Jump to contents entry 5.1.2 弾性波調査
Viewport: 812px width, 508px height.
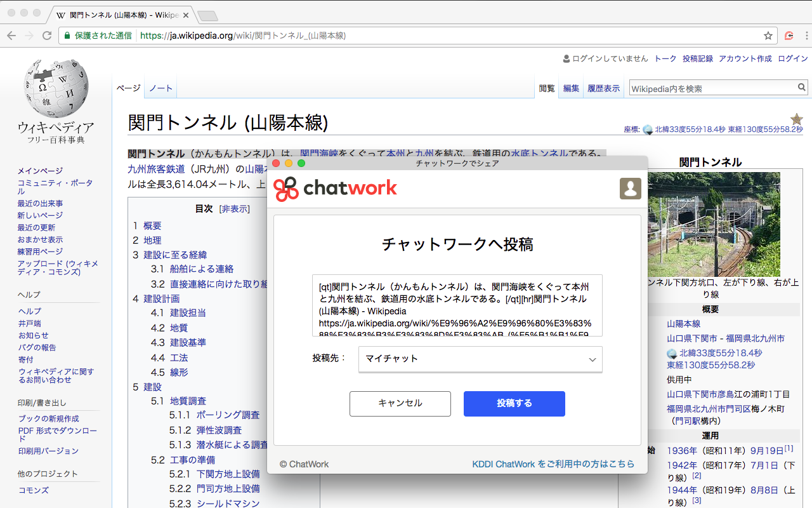pos(206,430)
